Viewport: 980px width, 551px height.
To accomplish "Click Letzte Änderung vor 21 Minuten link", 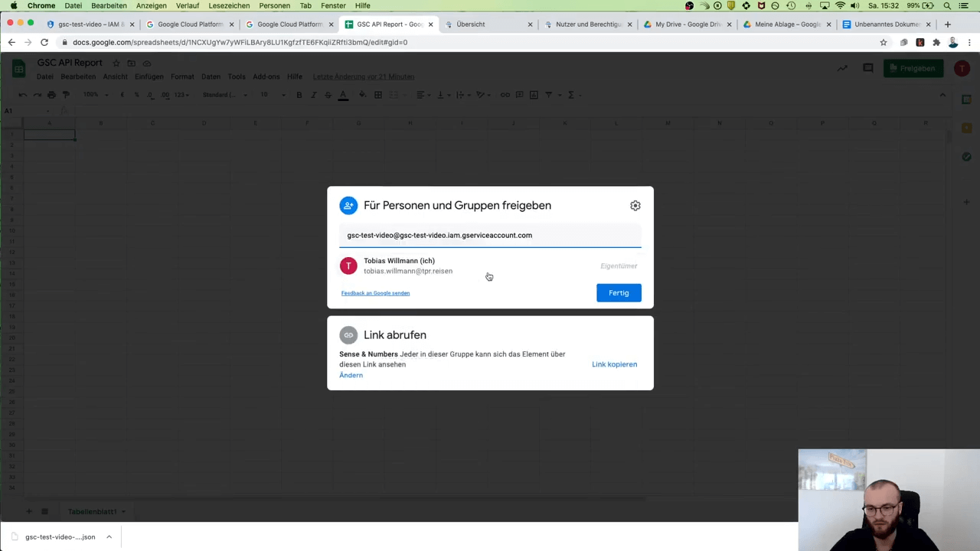I will tap(364, 77).
